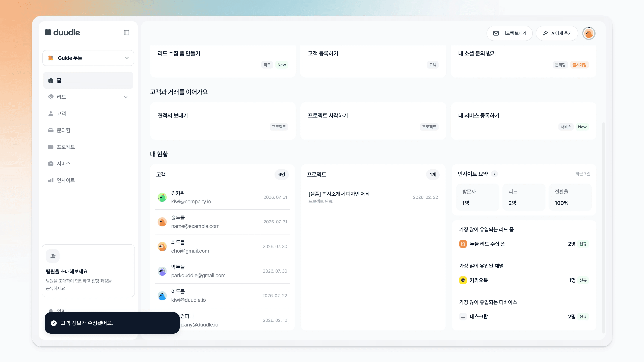644x362 pixels.
Task: Click the 최근 7일 period label
Action: click(582, 174)
